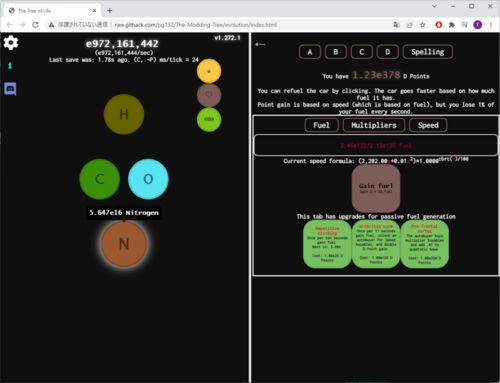Click the v1.272.1 version label

[227, 38]
